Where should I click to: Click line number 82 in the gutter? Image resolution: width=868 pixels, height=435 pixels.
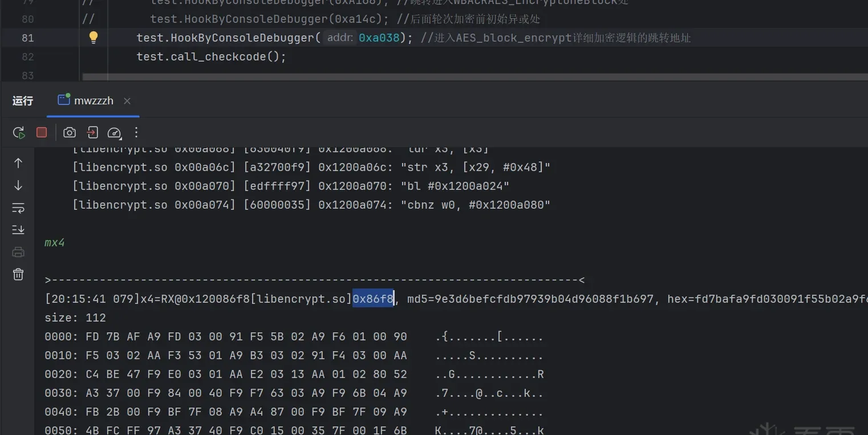pos(28,57)
